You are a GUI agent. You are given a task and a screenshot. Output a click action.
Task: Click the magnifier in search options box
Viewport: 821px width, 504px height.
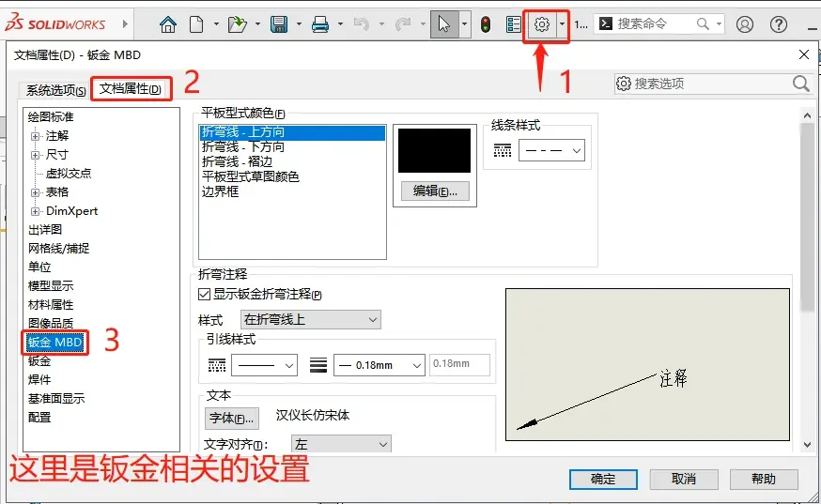tap(800, 84)
